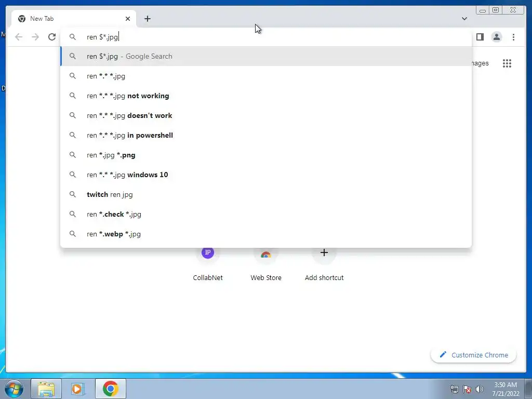This screenshot has width=532, height=399.
Task: Select suggestion 'ren *.webp *.jpg'
Action: click(x=266, y=234)
